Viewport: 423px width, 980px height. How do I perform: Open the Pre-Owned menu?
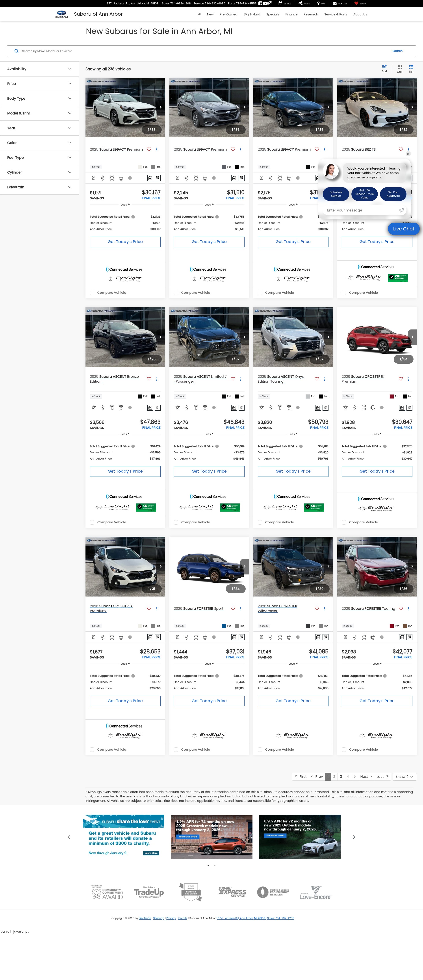point(228,15)
